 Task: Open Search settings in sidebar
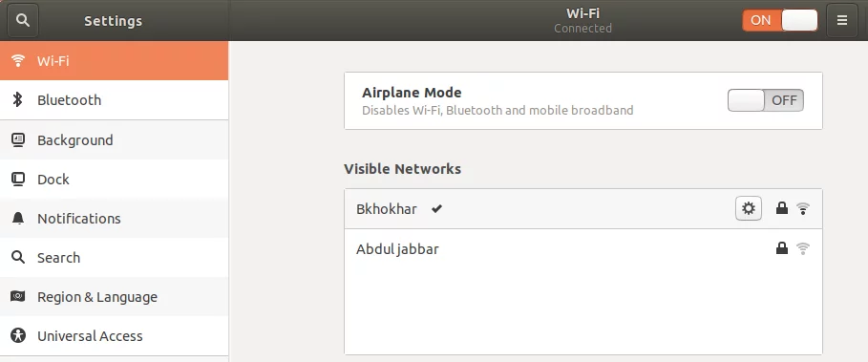tap(114, 258)
